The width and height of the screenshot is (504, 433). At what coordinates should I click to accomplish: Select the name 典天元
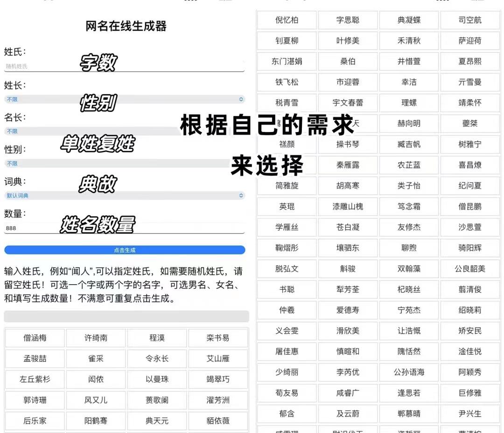point(156,421)
